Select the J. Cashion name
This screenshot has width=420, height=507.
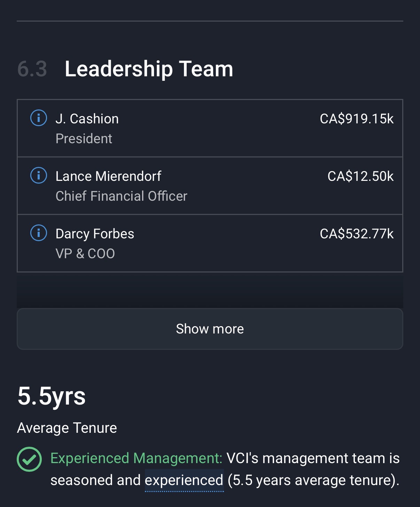click(x=87, y=119)
